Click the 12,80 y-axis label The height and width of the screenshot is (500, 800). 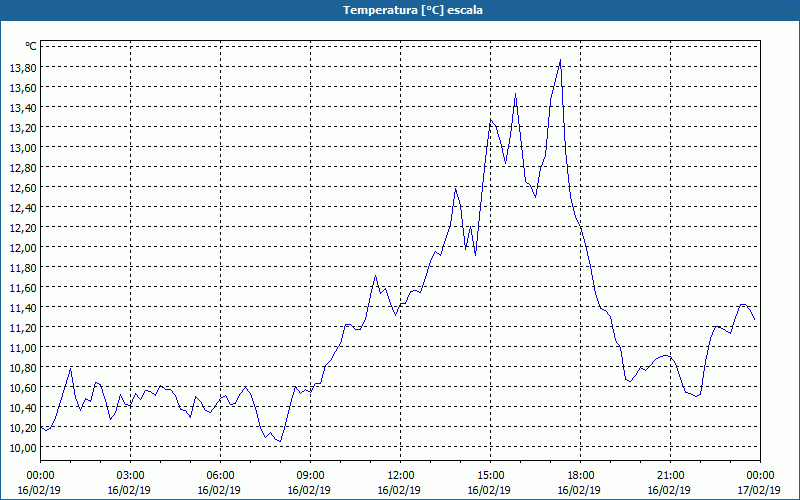click(23, 167)
